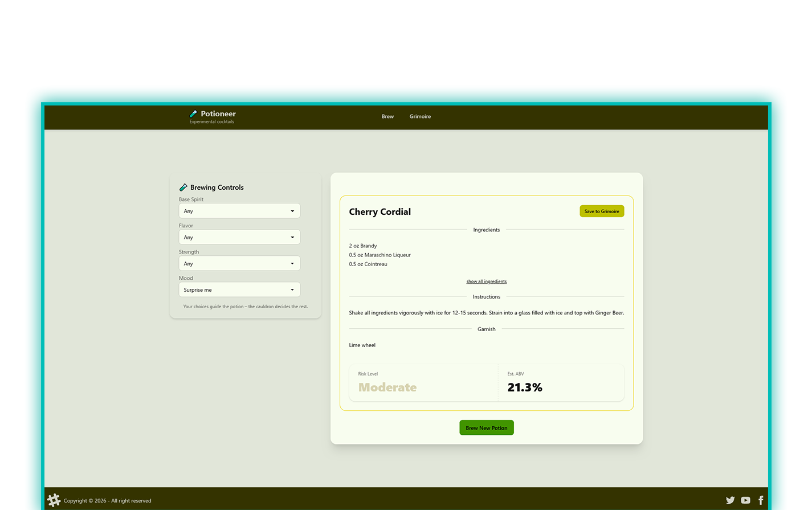Click the Potioneer test tube logo icon
812x510 pixels.
(x=193, y=113)
